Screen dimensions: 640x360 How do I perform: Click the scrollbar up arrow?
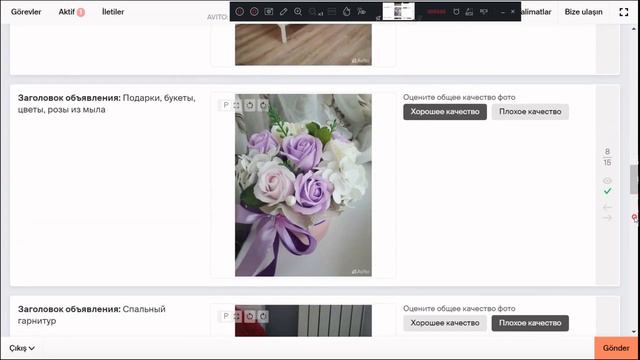[634, 29]
